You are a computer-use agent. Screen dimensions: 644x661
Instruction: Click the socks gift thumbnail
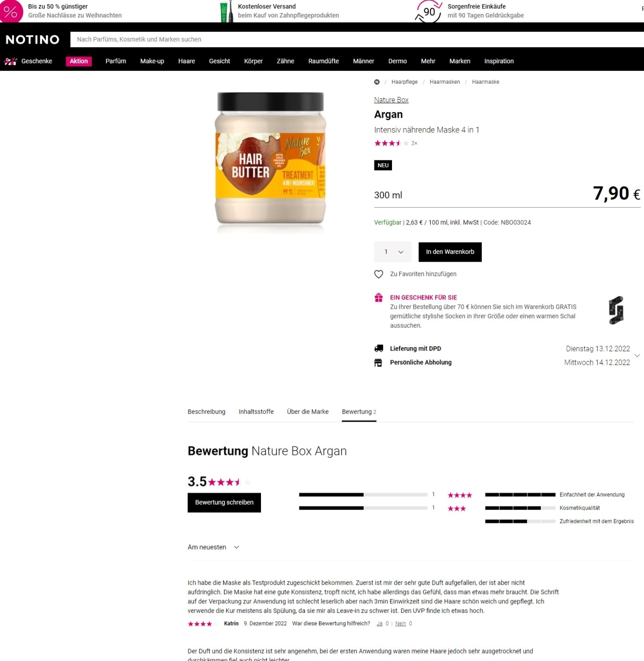616,310
